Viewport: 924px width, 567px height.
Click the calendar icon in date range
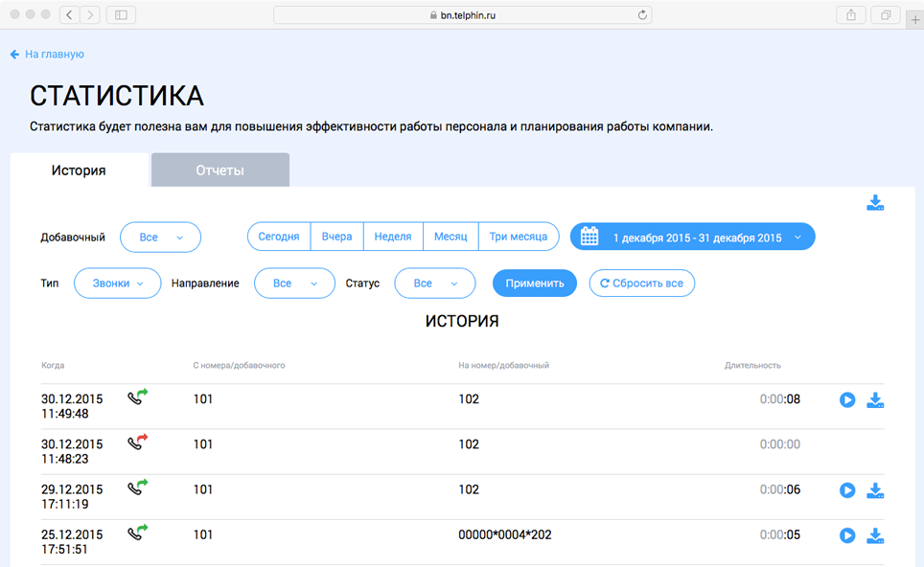coord(589,237)
